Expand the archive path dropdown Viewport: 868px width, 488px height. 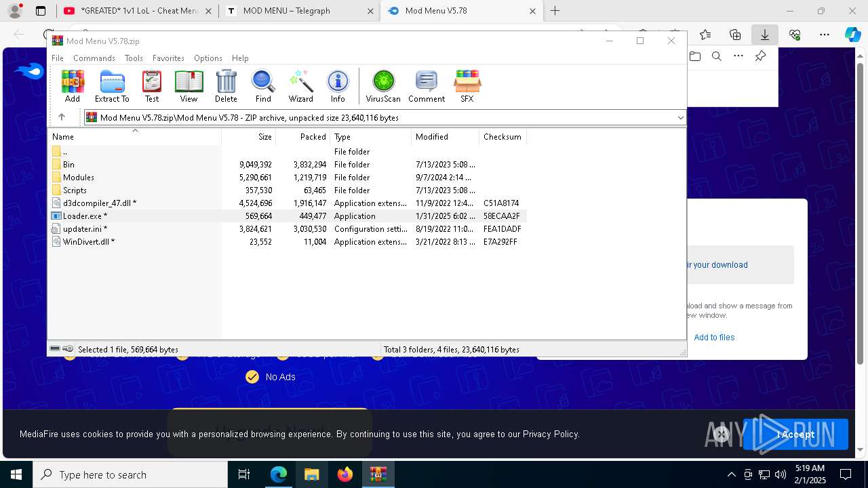[x=680, y=118]
